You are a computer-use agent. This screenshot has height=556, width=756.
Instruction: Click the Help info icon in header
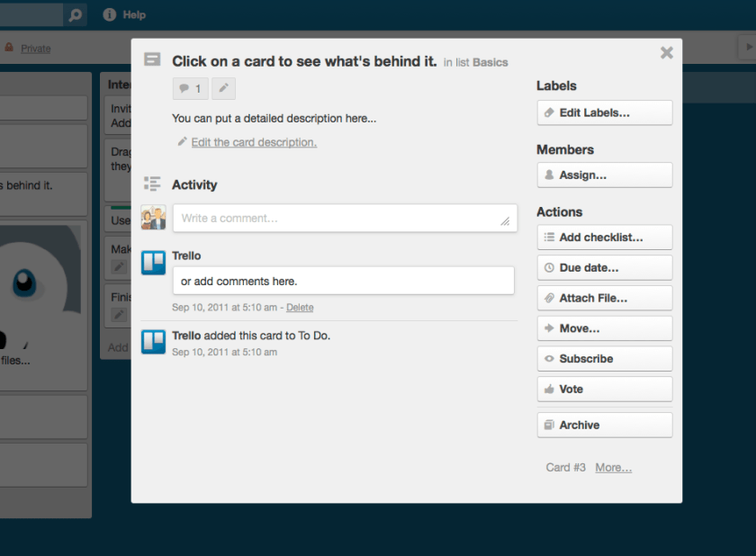click(x=110, y=14)
